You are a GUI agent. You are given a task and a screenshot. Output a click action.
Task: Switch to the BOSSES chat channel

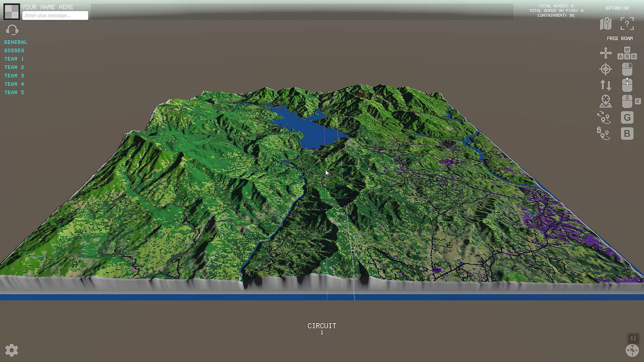(14, 51)
